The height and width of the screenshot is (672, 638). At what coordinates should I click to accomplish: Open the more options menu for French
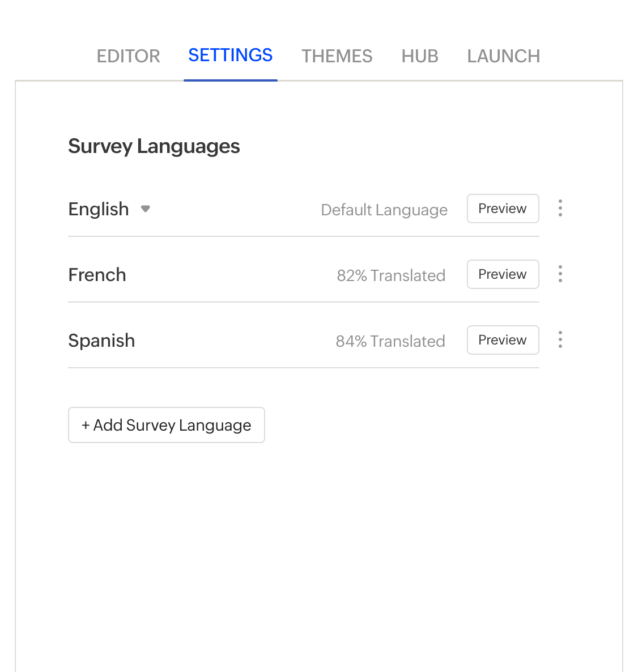[x=560, y=274]
